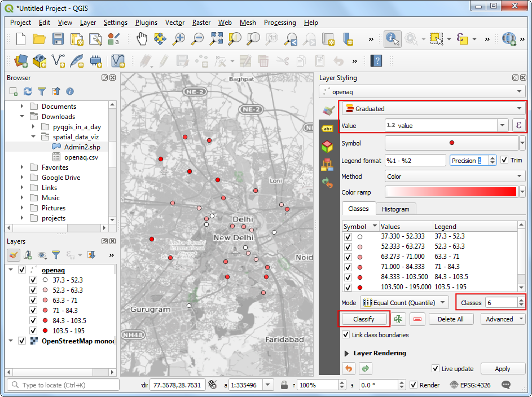Click the red Color ramp bar

click(451, 192)
